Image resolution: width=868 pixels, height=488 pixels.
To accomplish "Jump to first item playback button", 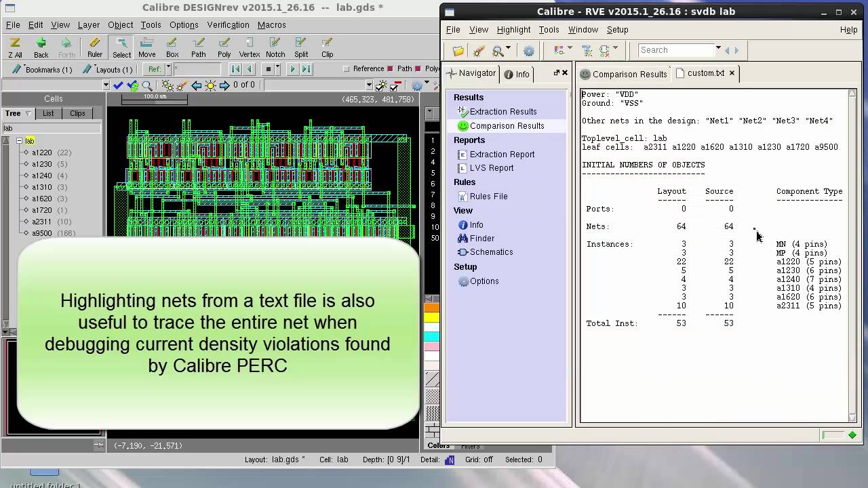I will click(235, 69).
